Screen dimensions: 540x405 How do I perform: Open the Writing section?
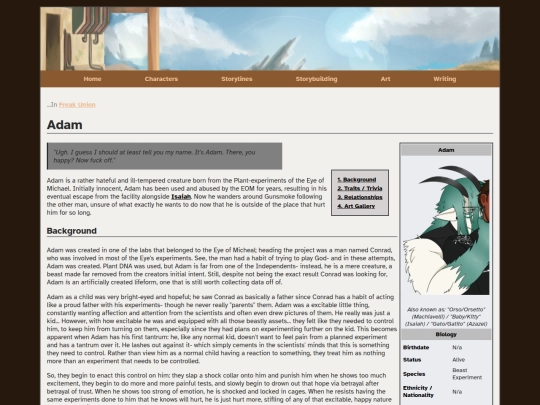click(445, 79)
